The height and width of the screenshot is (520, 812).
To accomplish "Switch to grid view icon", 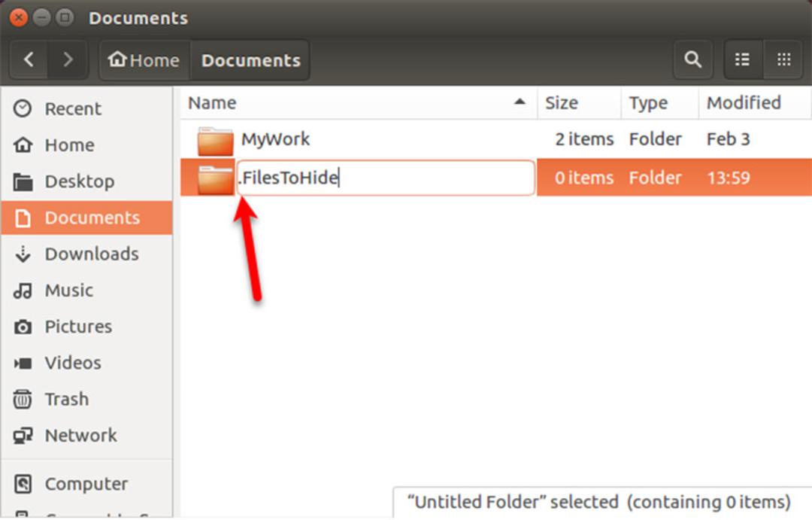I will [x=783, y=59].
